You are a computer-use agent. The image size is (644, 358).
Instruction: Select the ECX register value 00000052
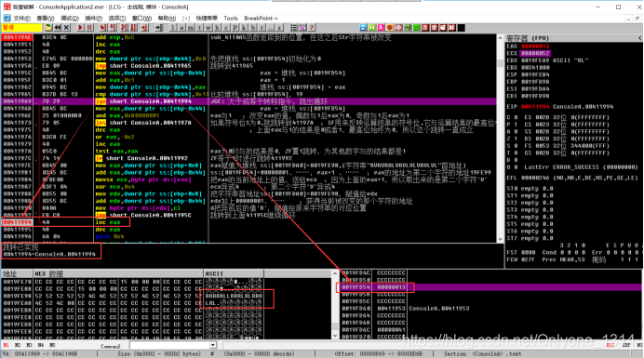(x=535, y=53)
